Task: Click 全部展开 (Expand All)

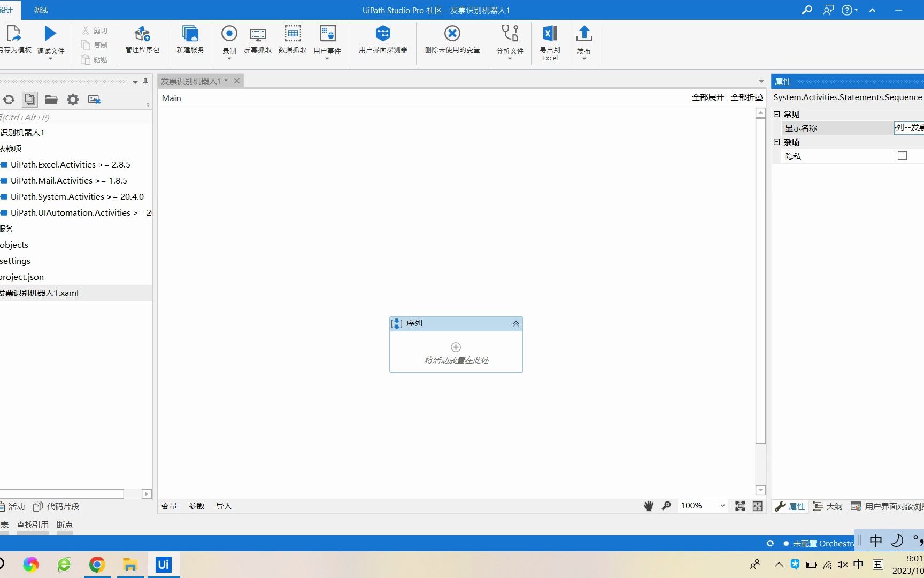Action: click(708, 97)
